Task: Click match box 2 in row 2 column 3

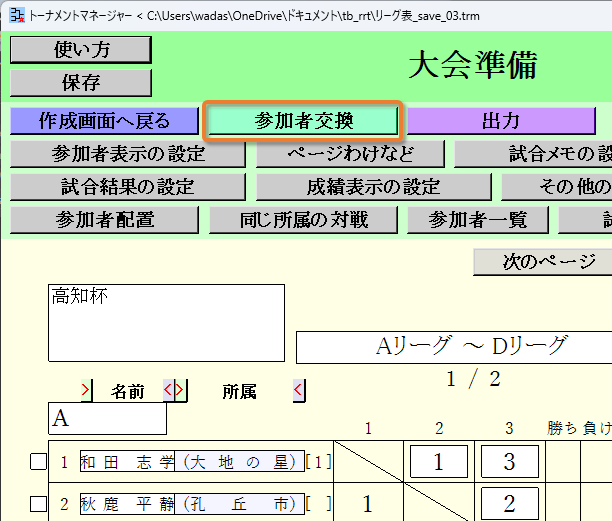Action: click(510, 503)
